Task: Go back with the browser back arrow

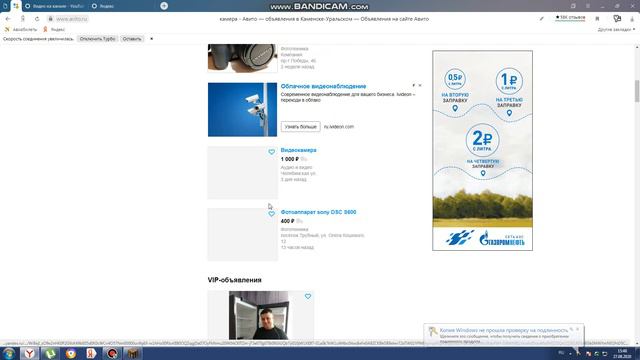Action: click(x=8, y=19)
